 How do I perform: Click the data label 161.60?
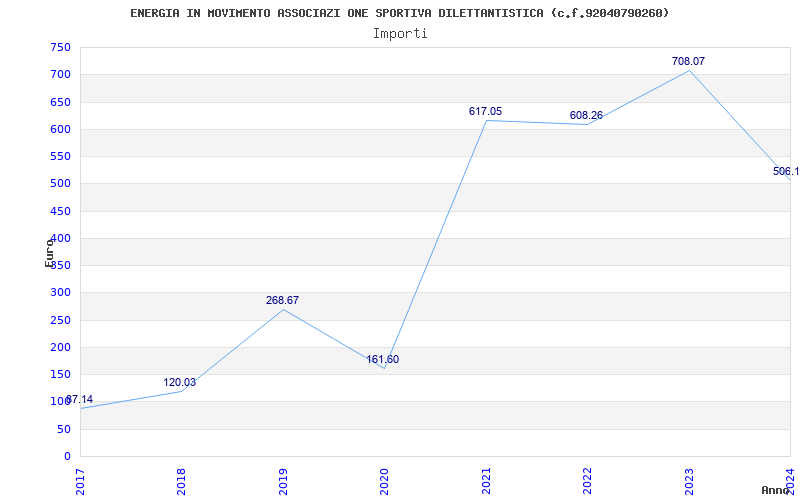383,359
